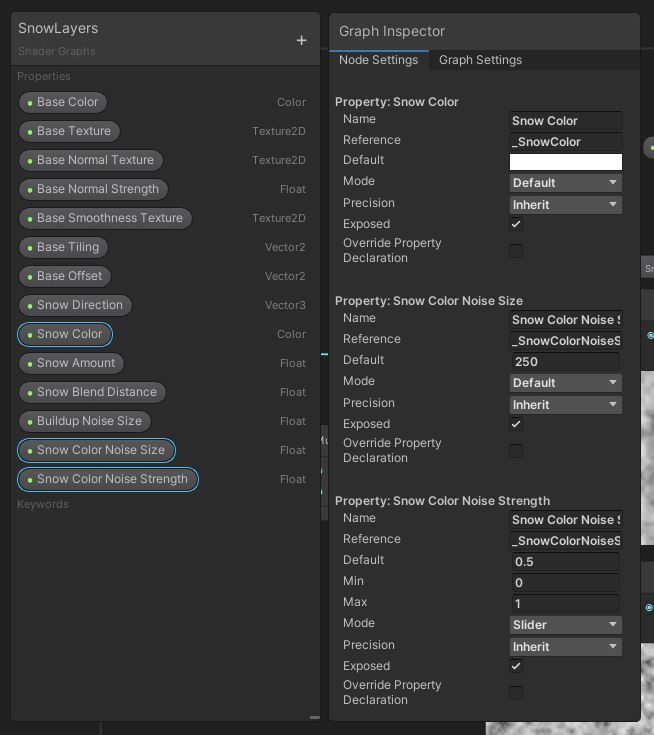Select the Snow Amount property pill
Image resolution: width=654 pixels, height=735 pixels.
[x=71, y=363]
